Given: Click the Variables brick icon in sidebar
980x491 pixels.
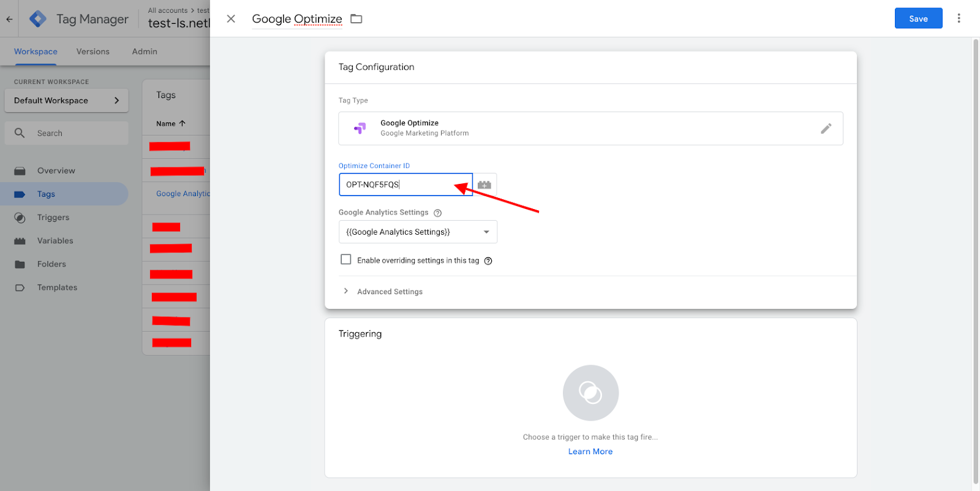Looking at the screenshot, I should point(20,241).
